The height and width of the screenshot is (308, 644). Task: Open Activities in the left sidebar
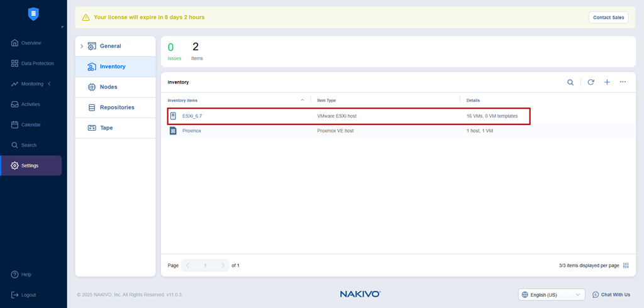[31, 104]
